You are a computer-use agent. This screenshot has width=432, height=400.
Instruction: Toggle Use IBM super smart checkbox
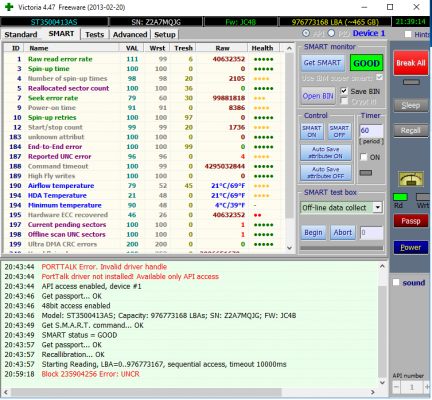pos(379,77)
